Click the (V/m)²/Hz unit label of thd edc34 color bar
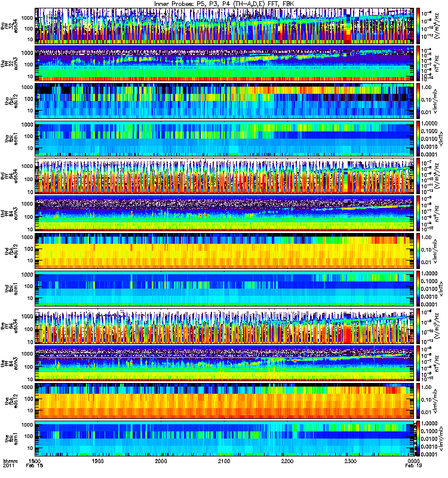The height and width of the screenshot is (478, 448). click(x=437, y=176)
